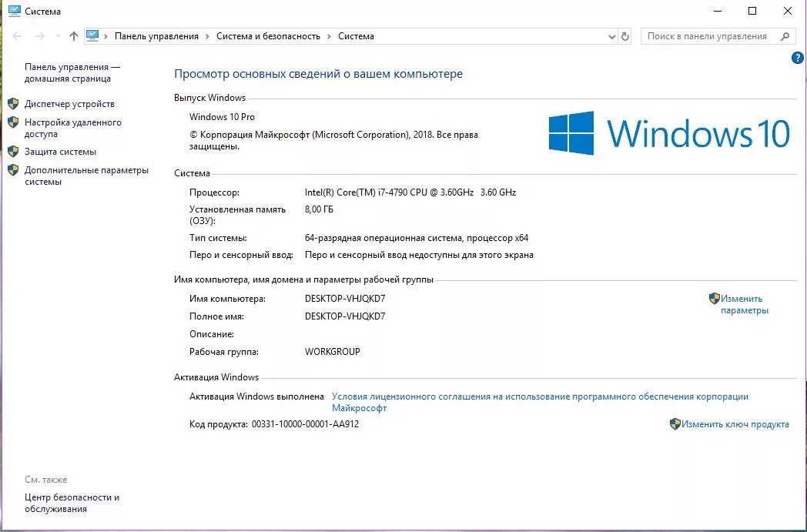Image resolution: width=807 pixels, height=532 pixels.
Task: Open Дополнительные параметры системы link
Action: 86,176
